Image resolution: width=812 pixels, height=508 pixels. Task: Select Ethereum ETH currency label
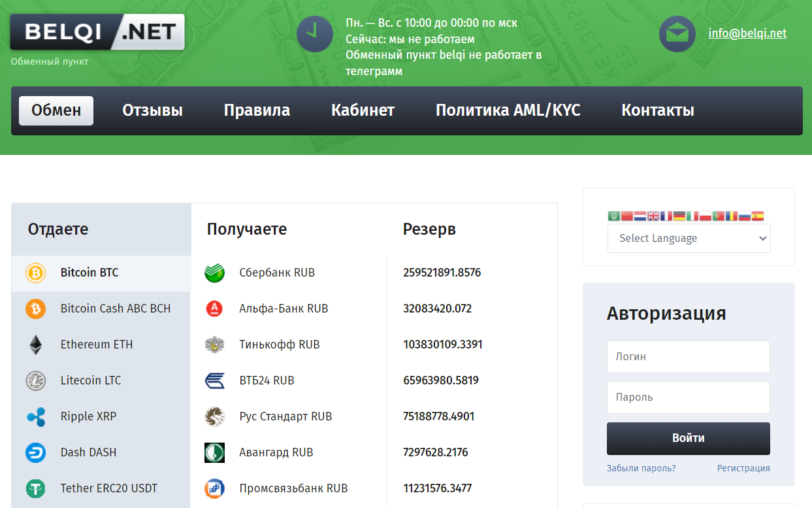[97, 345]
